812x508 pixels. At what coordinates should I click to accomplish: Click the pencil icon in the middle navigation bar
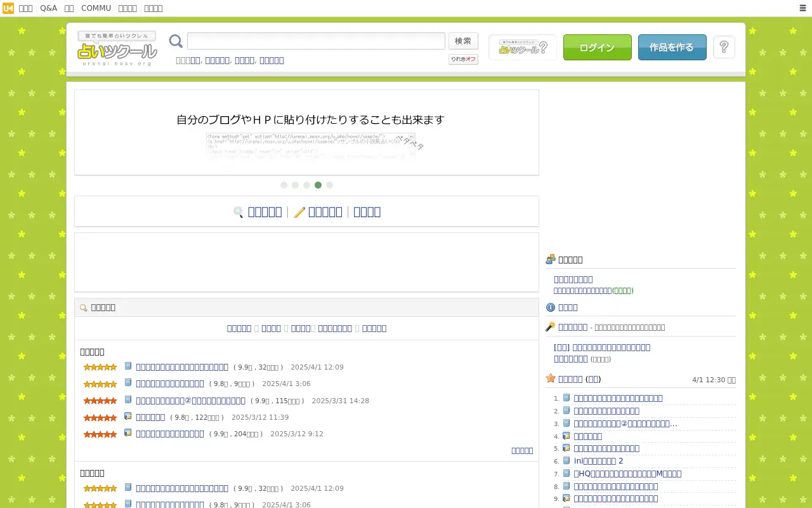[x=299, y=212]
